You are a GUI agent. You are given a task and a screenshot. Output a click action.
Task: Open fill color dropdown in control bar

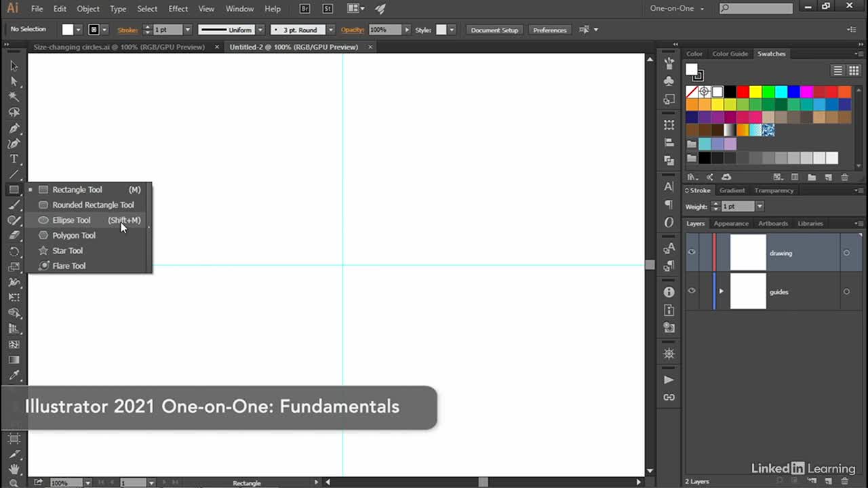(79, 30)
